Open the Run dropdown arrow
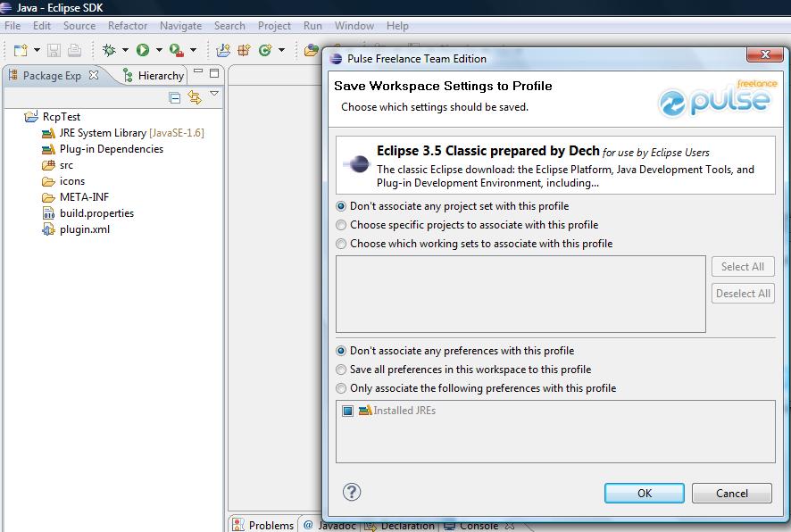 click(159, 50)
